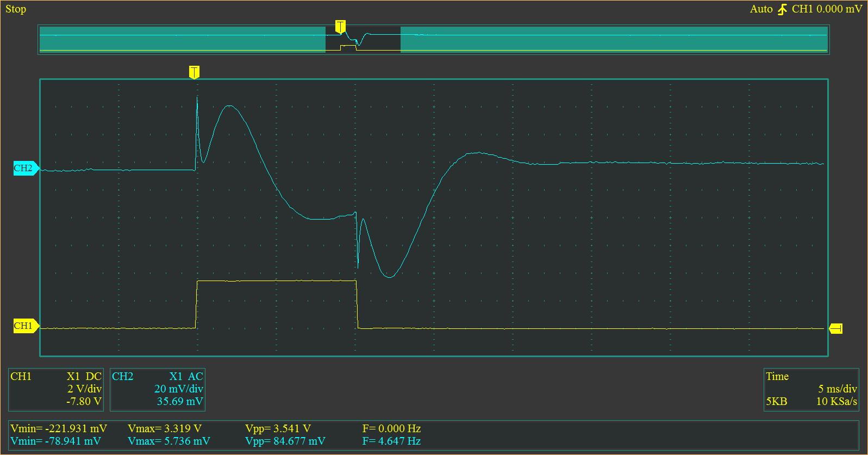The image size is (868, 455).
Task: Click the Auto trigger mode label
Action: 761,9
